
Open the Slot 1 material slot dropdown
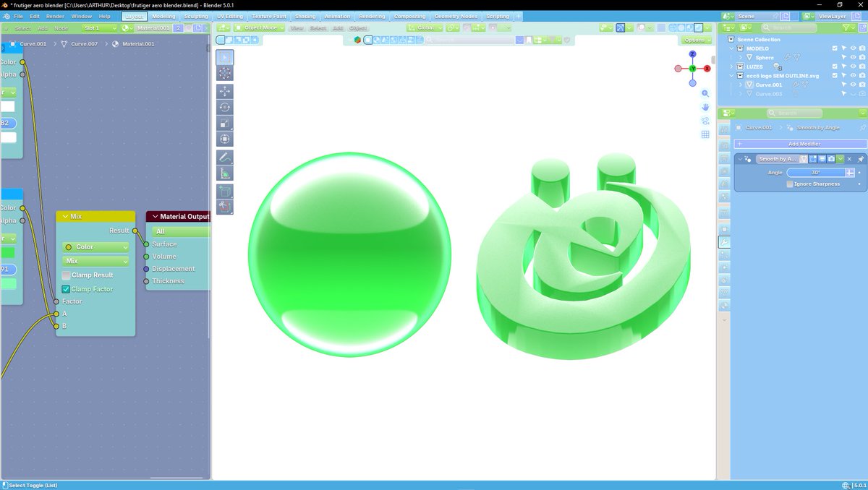coord(100,27)
